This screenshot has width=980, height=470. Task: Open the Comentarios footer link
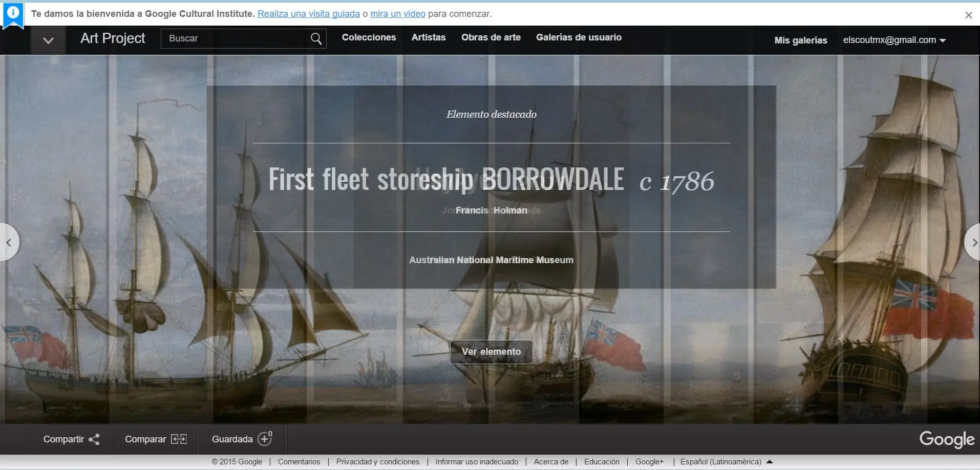pos(299,462)
